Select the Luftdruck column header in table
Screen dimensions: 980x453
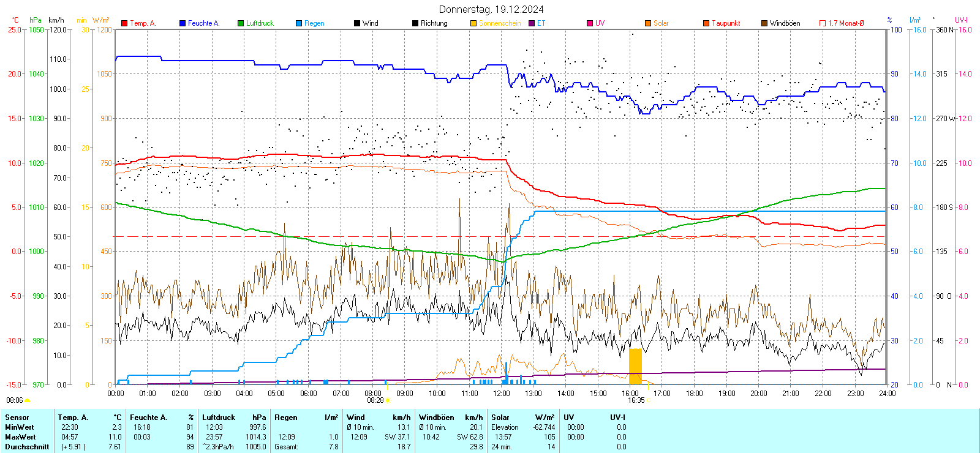[x=219, y=417]
